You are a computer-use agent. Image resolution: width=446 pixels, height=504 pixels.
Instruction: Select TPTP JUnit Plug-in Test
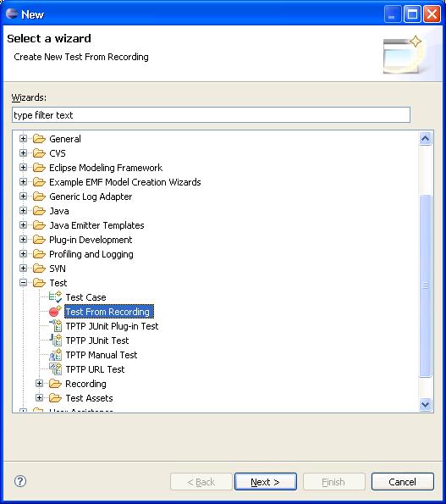(112, 326)
